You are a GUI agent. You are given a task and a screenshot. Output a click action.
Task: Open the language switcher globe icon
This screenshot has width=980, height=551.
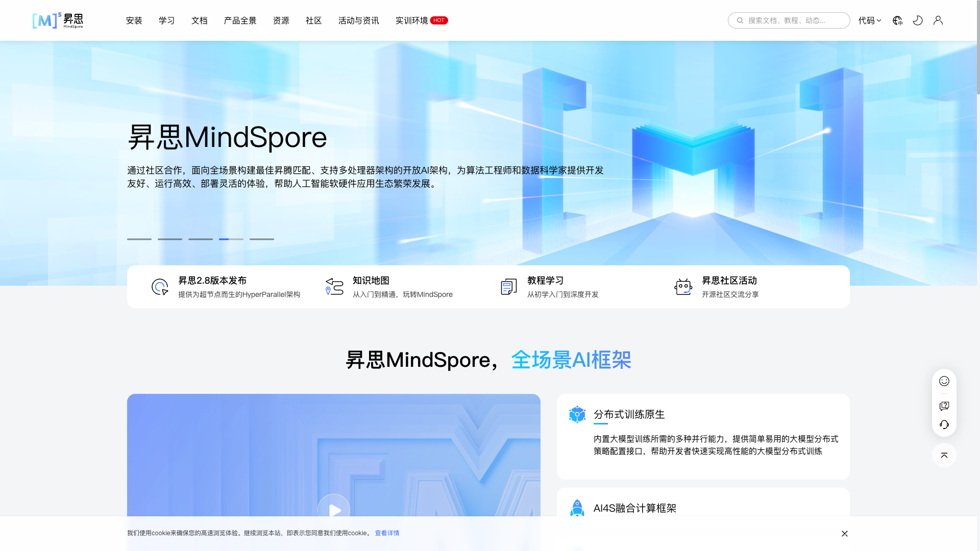pyautogui.click(x=897, y=20)
